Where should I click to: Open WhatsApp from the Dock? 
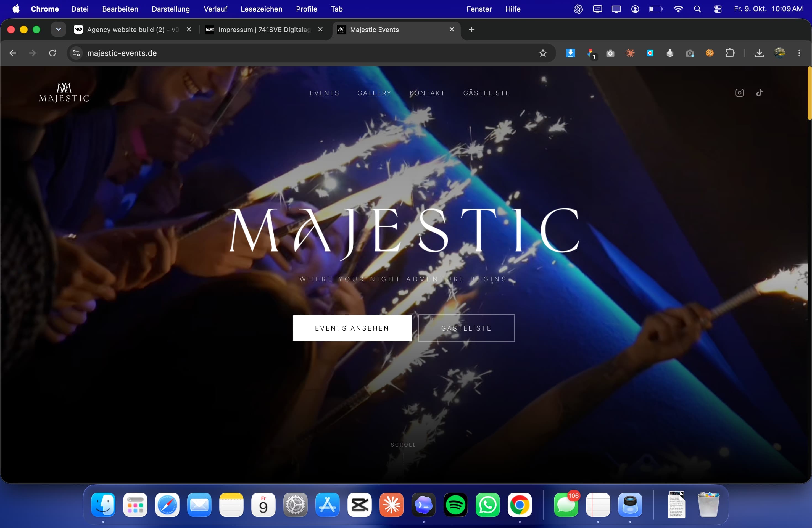point(487,505)
